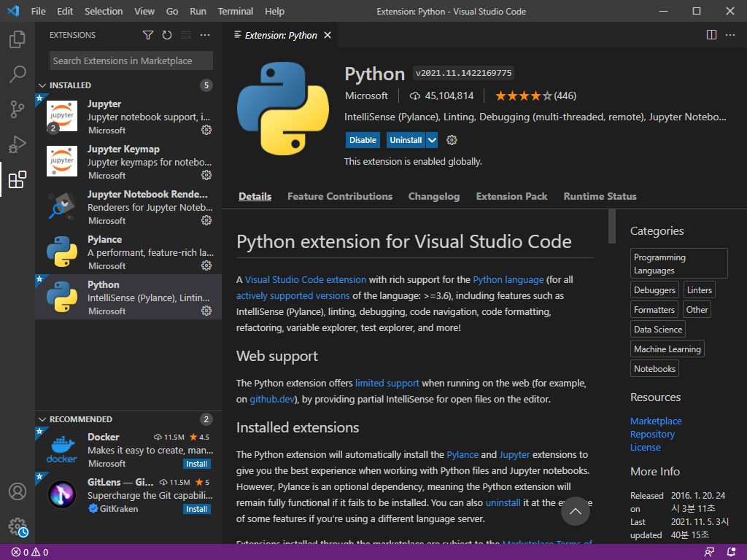The height and width of the screenshot is (560, 747).
Task: Click the star rating (446)
Action: pyautogui.click(x=535, y=96)
